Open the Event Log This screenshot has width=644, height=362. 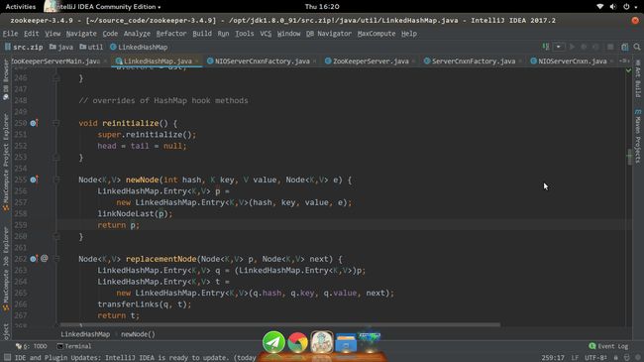(x=608, y=346)
